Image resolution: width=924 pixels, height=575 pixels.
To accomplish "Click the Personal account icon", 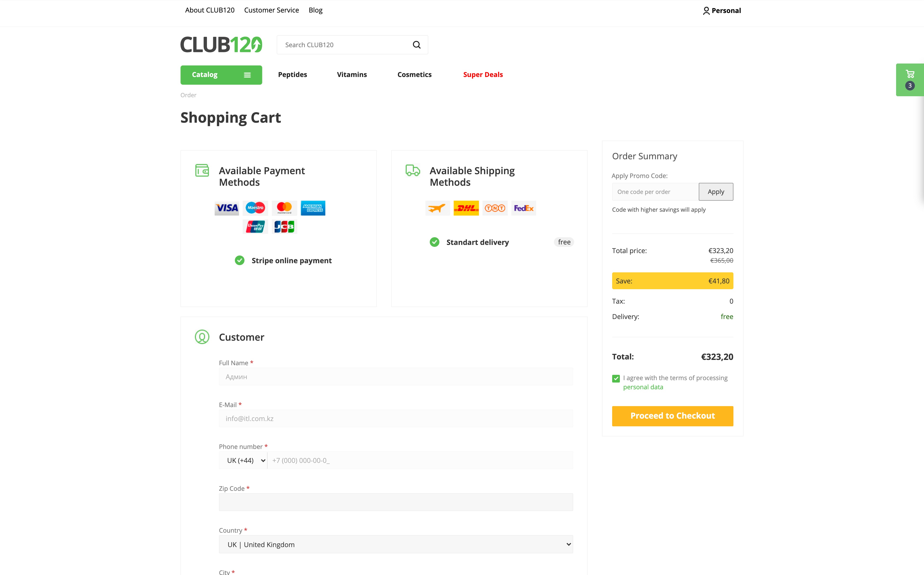I will [x=706, y=11].
